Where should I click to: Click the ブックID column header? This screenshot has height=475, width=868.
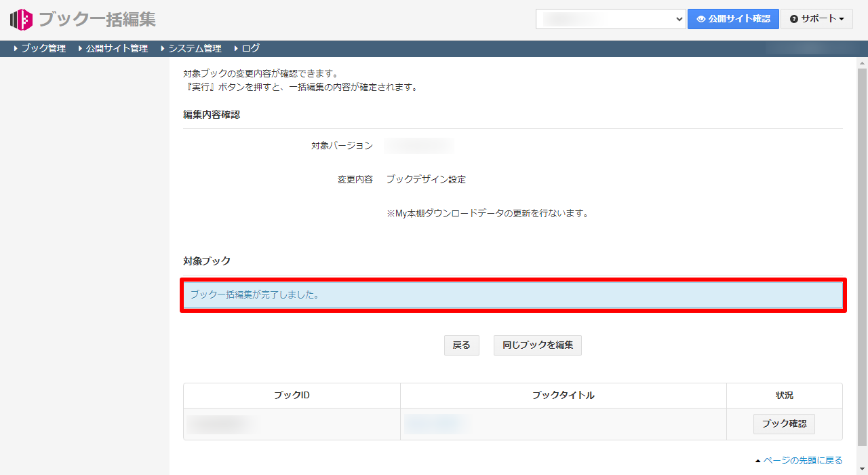pyautogui.click(x=292, y=396)
